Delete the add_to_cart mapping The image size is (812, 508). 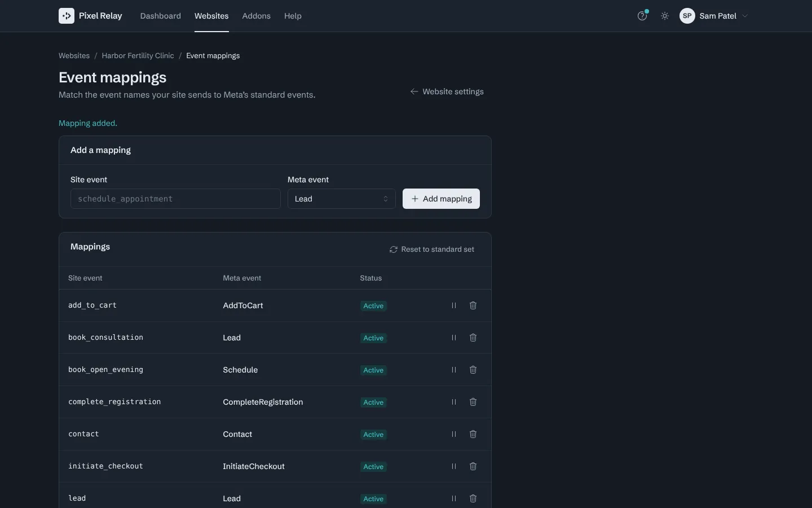(x=473, y=305)
